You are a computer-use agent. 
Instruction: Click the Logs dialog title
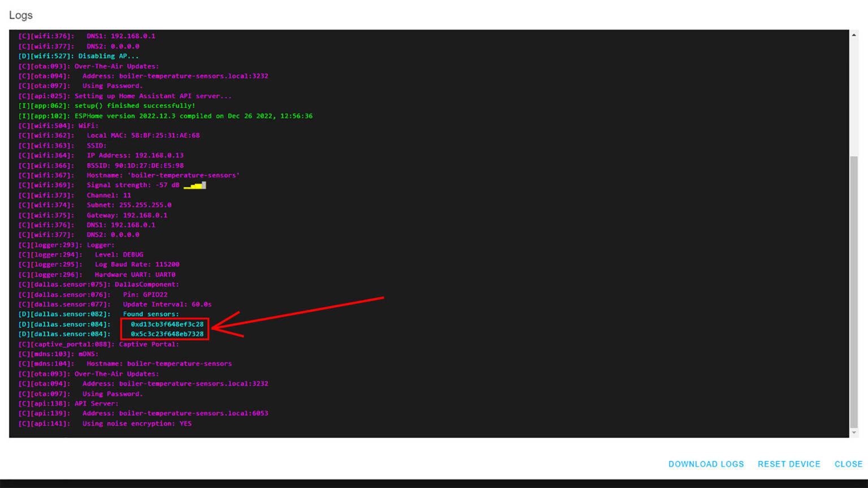21,15
